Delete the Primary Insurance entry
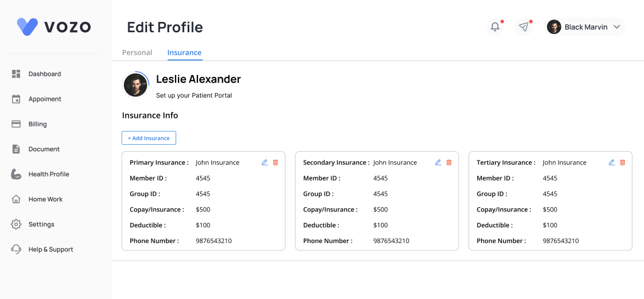 pyautogui.click(x=275, y=162)
